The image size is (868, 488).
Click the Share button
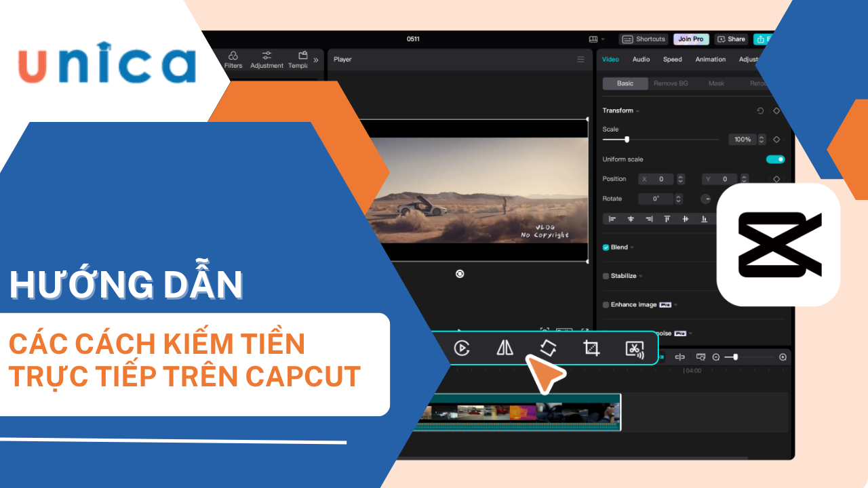(x=731, y=39)
